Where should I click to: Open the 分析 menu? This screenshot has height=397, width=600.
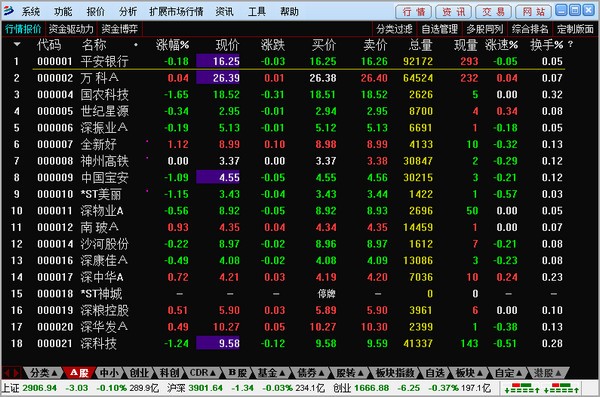(128, 11)
